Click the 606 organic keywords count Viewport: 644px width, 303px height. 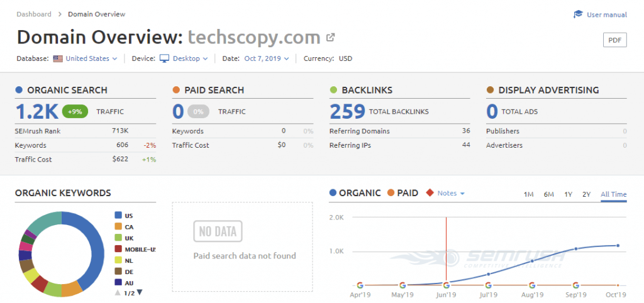pyautogui.click(x=122, y=145)
